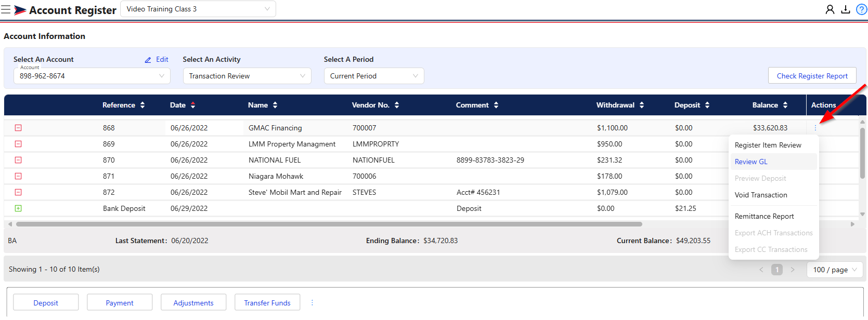Open account 898-962-8674 dropdown
The height and width of the screenshot is (320, 868).
(92, 76)
